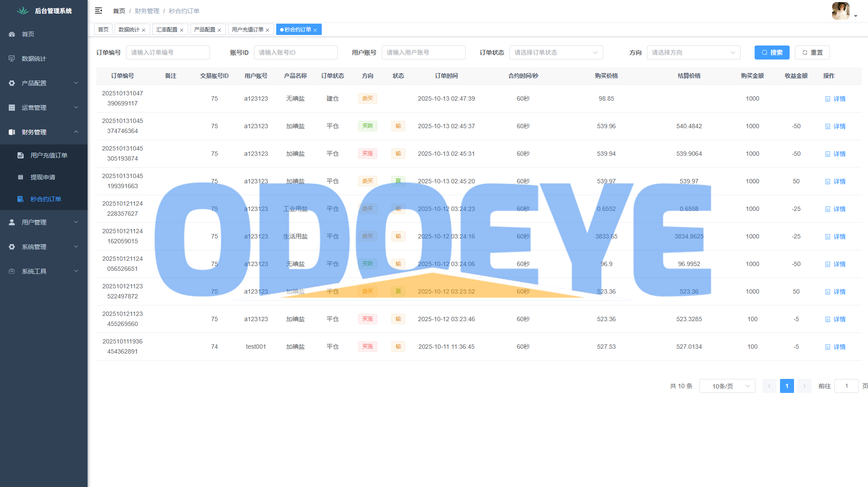
Task: Open 提现申请 in the sidebar
Action: 42,177
